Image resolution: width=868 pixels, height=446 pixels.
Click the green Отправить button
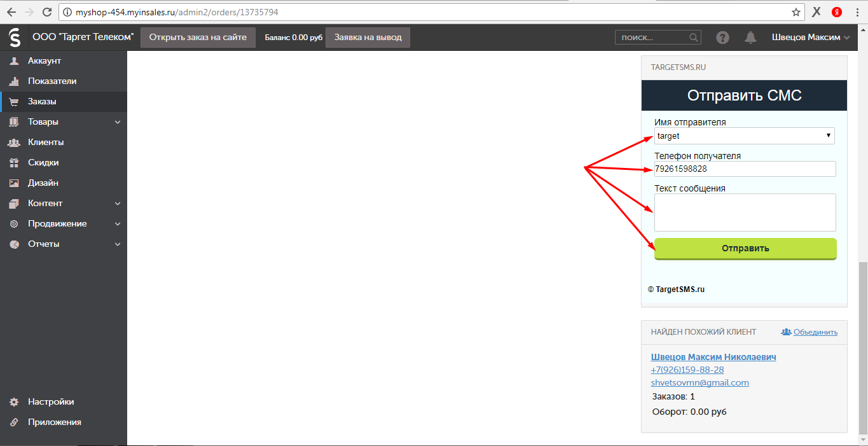pyautogui.click(x=745, y=249)
